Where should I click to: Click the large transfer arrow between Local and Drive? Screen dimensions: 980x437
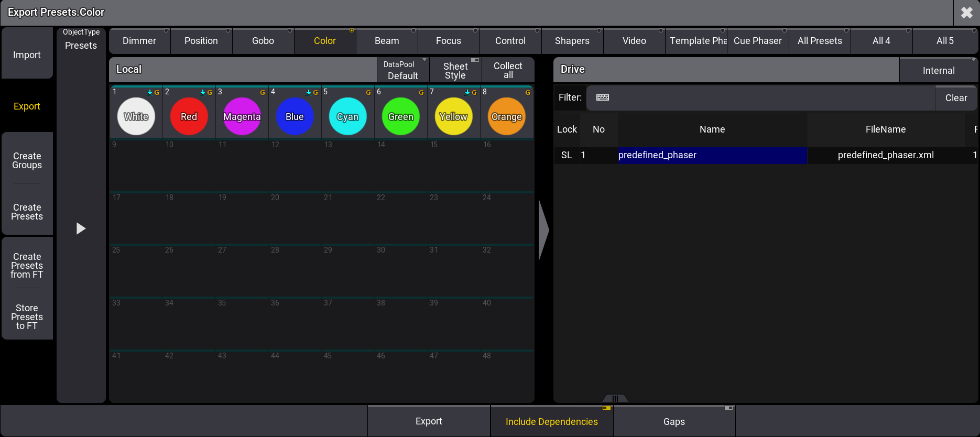coord(543,230)
